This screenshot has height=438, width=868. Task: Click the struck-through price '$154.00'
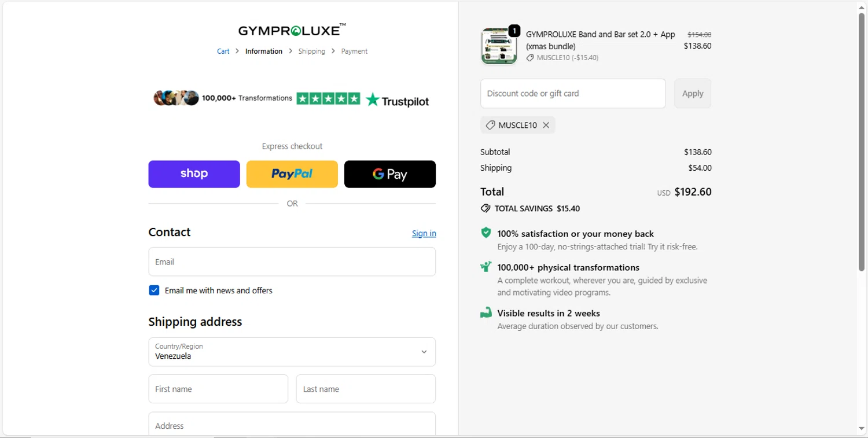click(700, 34)
